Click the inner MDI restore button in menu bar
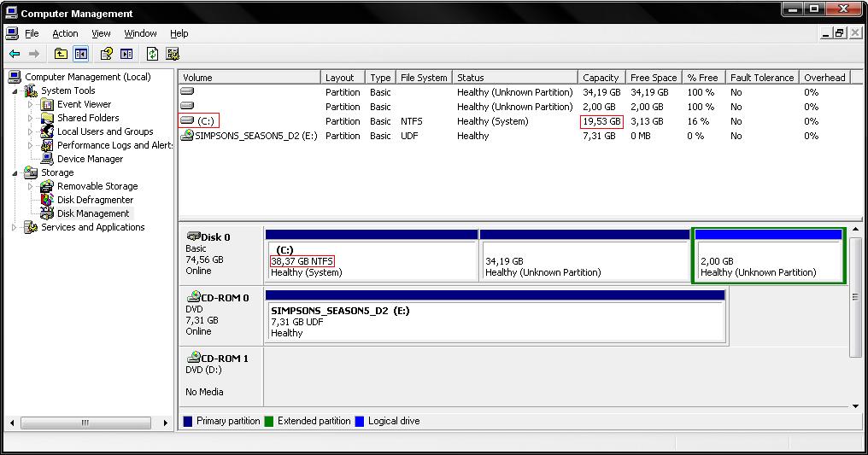This screenshot has width=868, height=455. pyautogui.click(x=841, y=33)
